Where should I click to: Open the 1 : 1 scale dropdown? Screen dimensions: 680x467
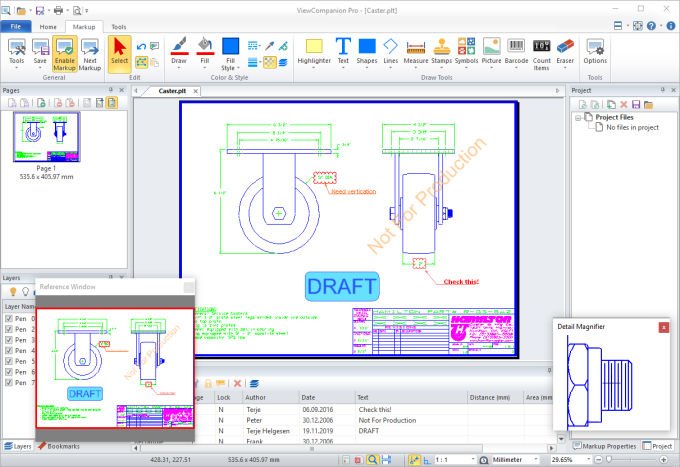tap(473, 459)
